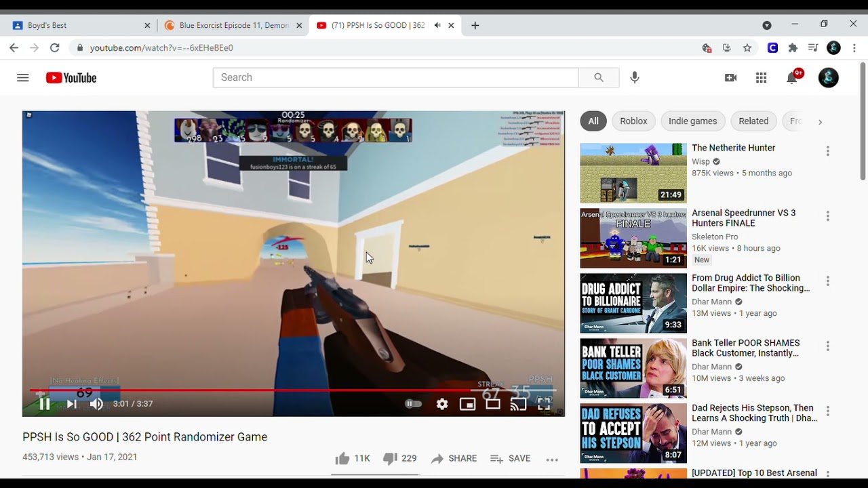This screenshot has width=868, height=488.
Task: Open player settings gear
Action: point(442,404)
